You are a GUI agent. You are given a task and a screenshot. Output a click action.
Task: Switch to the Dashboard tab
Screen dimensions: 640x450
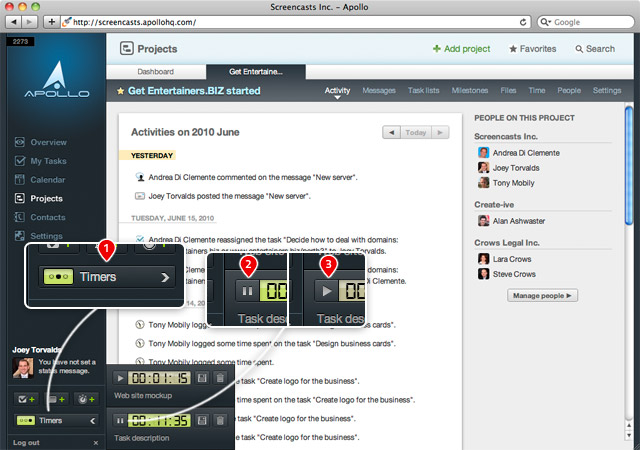pyautogui.click(x=156, y=72)
